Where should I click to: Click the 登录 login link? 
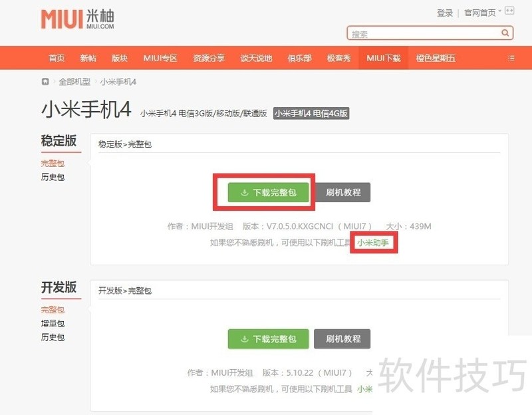(445, 13)
